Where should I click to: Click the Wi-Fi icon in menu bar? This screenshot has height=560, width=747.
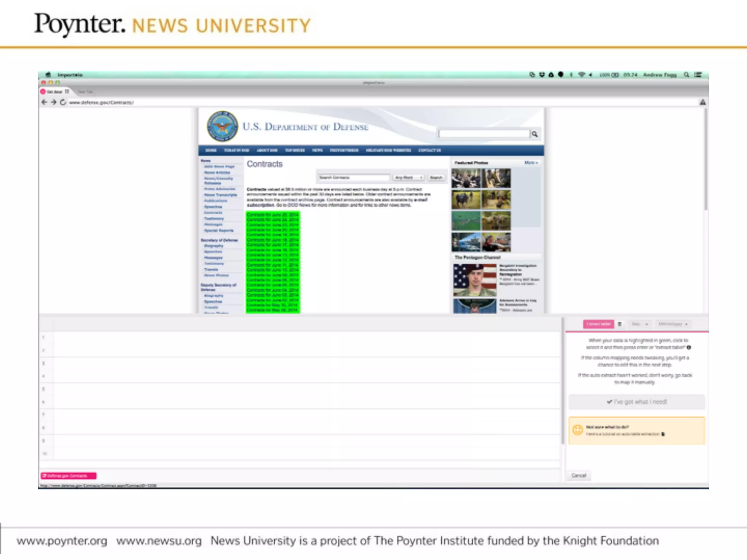coord(581,75)
